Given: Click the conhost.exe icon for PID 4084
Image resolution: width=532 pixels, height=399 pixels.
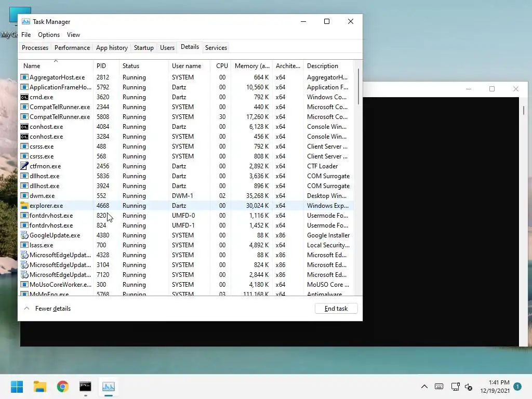Looking at the screenshot, I should (x=24, y=127).
